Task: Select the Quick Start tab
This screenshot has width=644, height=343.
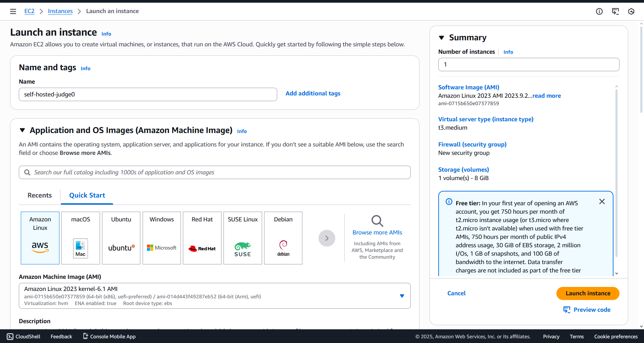Action: [x=87, y=195]
